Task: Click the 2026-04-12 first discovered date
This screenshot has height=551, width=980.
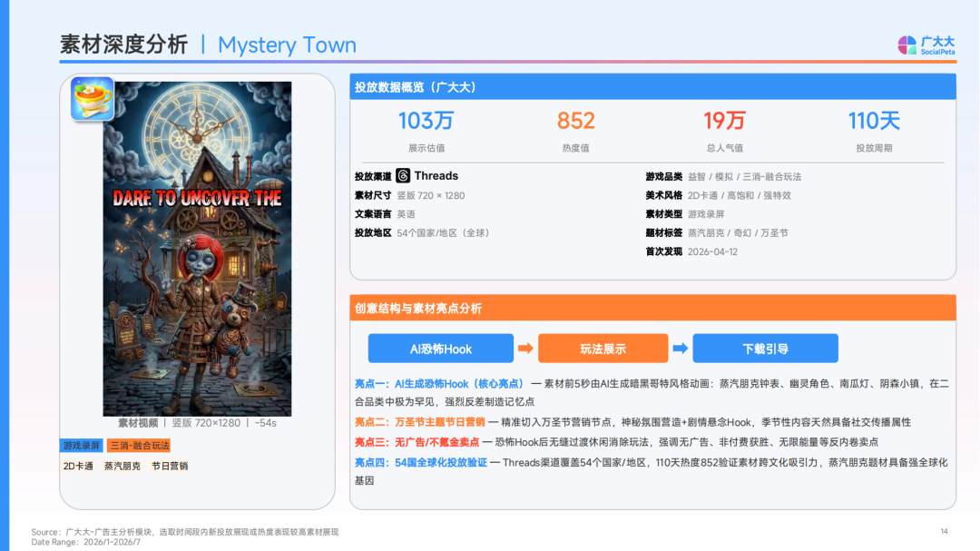Action: click(712, 251)
